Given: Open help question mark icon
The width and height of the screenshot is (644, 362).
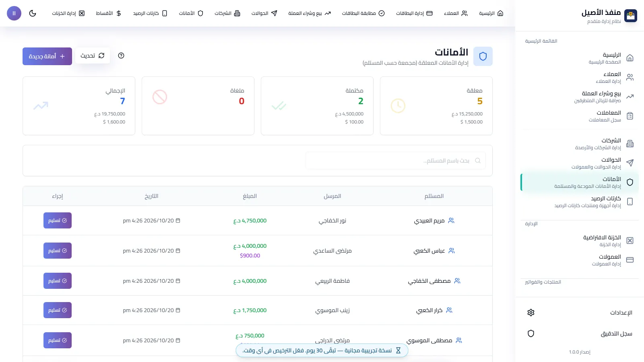Looking at the screenshot, I should [x=121, y=56].
